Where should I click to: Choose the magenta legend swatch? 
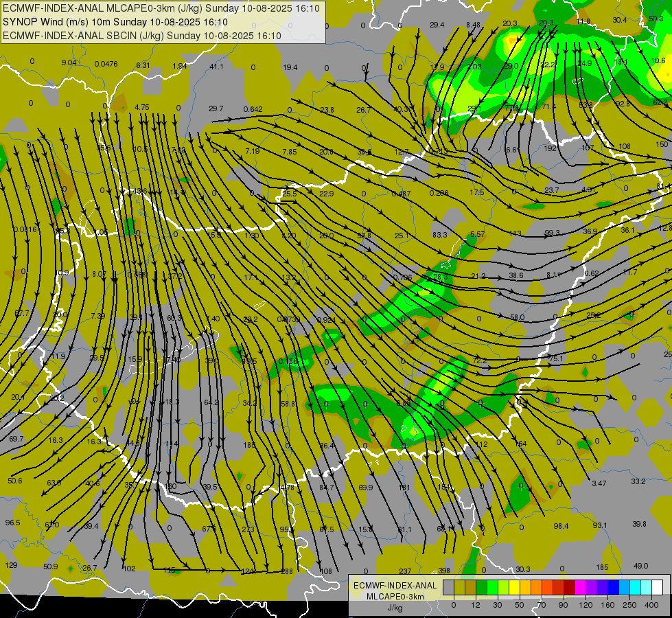tap(581, 587)
